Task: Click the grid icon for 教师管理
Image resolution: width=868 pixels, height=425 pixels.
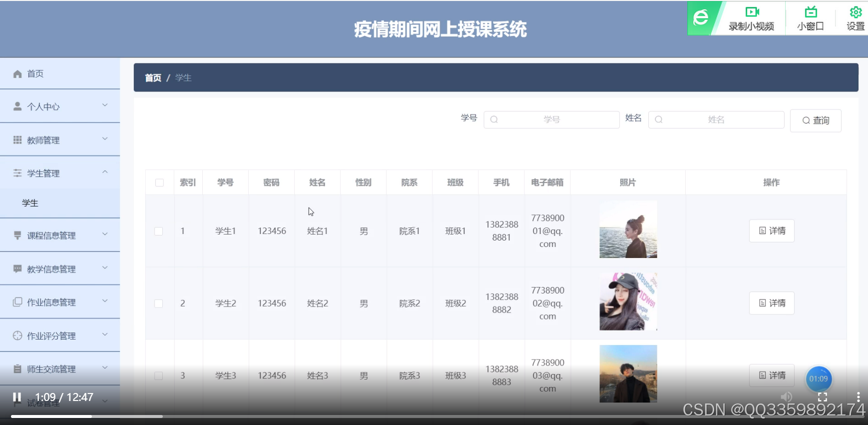Action: click(17, 140)
